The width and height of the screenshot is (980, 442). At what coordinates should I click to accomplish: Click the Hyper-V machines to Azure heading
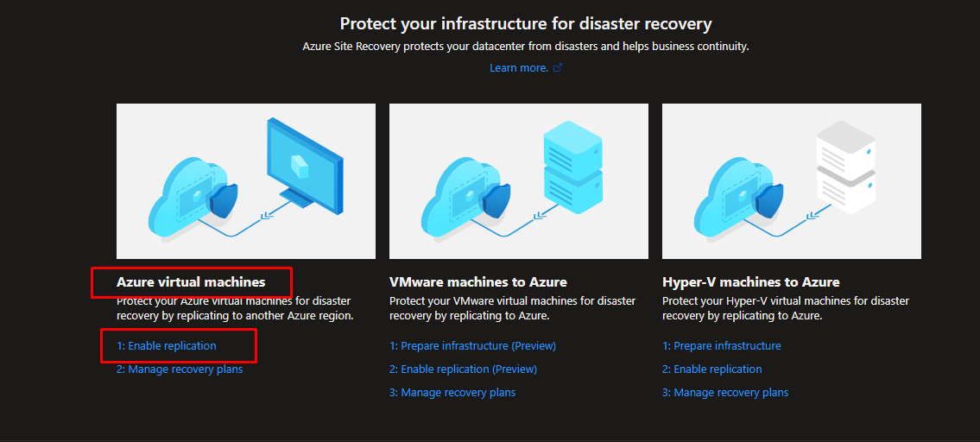pos(750,282)
